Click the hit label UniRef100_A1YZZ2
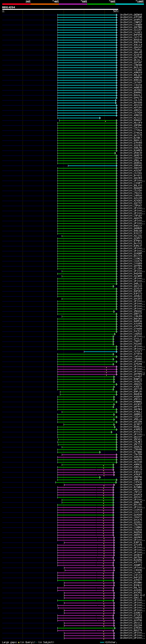Viewport: 146px width, 644px height. point(131,118)
